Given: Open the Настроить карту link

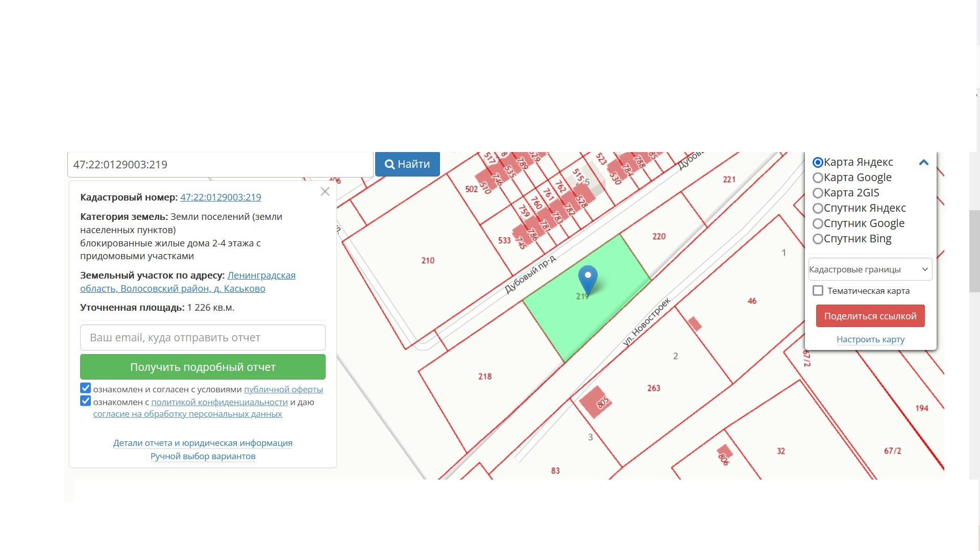Looking at the screenshot, I should point(870,339).
